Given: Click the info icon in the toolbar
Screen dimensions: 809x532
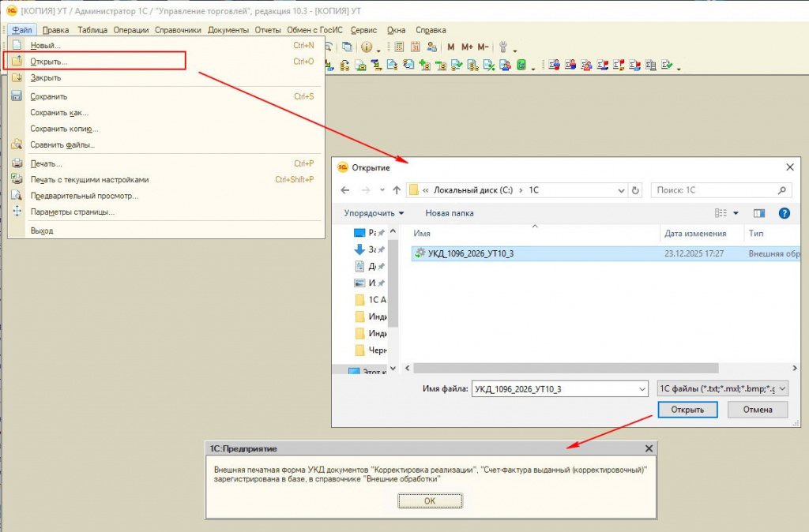Looking at the screenshot, I should pyautogui.click(x=366, y=47).
